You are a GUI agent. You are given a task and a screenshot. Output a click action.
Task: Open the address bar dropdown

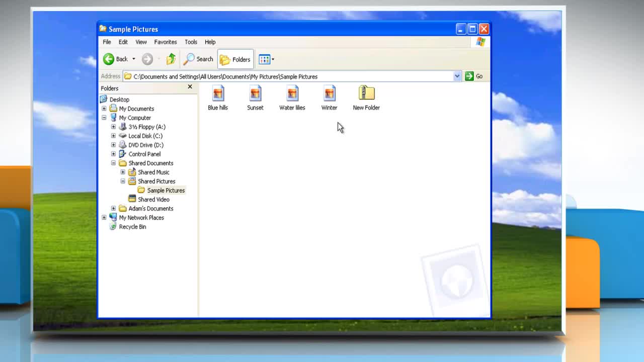(x=457, y=76)
